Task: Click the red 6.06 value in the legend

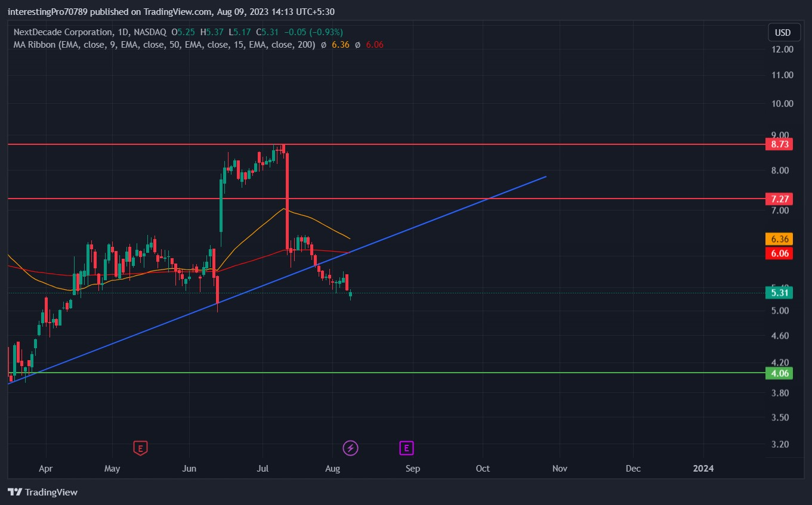Action: pos(375,45)
